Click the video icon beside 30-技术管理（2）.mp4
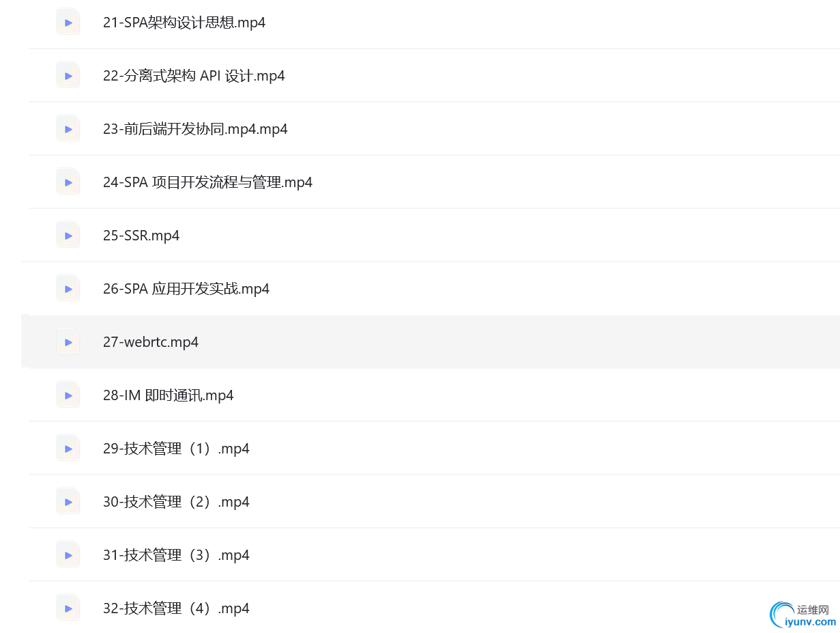The image size is (840, 633). pyautogui.click(x=68, y=502)
